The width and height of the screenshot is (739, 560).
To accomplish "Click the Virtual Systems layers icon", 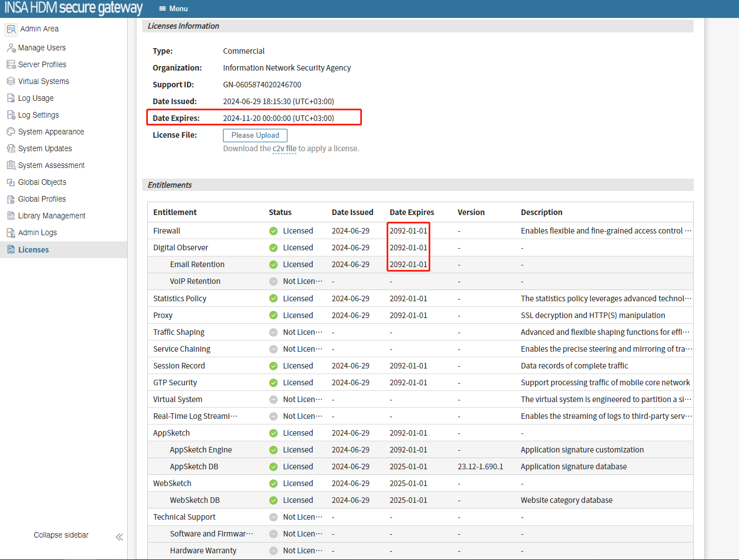I will coord(11,81).
